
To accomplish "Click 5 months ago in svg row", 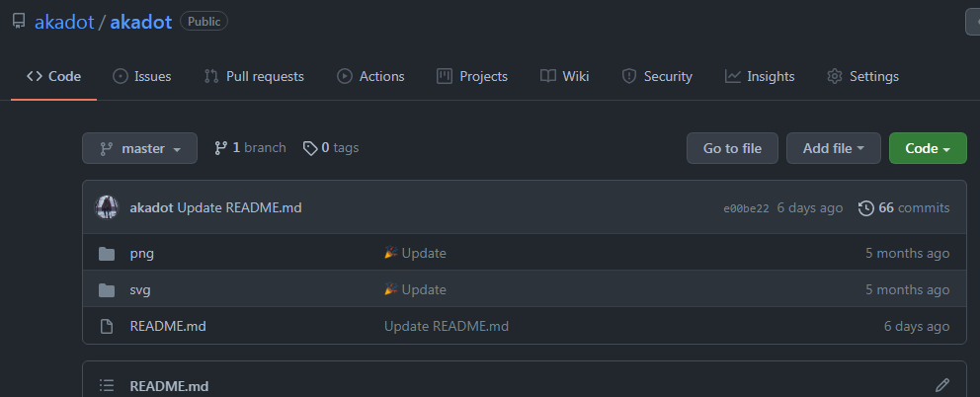I will (907, 289).
